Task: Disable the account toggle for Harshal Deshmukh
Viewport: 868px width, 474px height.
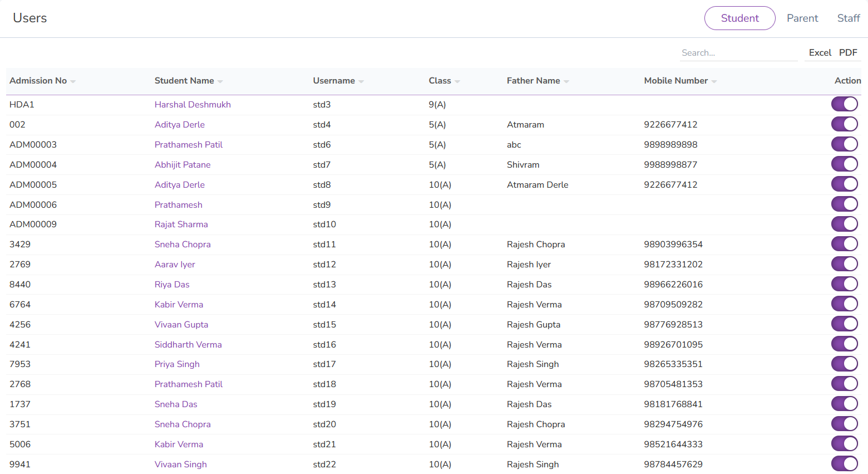Action: (844, 104)
